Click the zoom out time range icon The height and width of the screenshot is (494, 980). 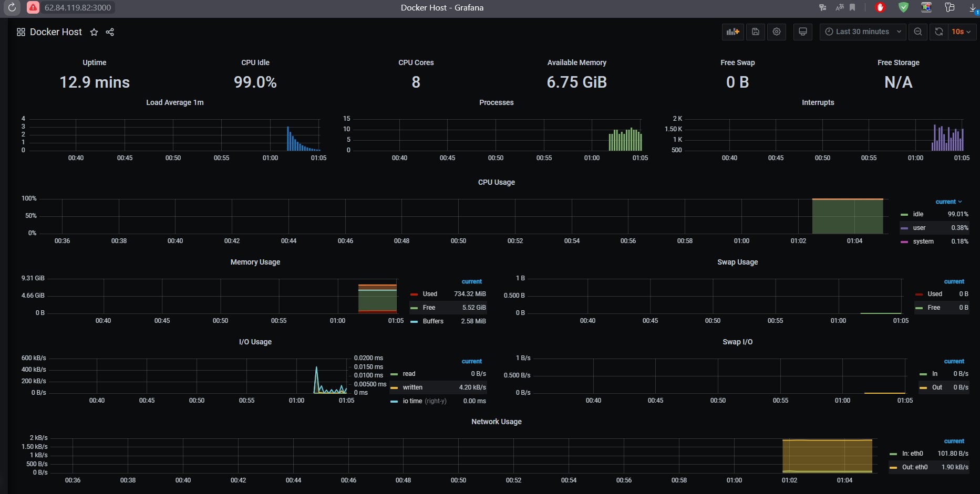[x=917, y=31]
